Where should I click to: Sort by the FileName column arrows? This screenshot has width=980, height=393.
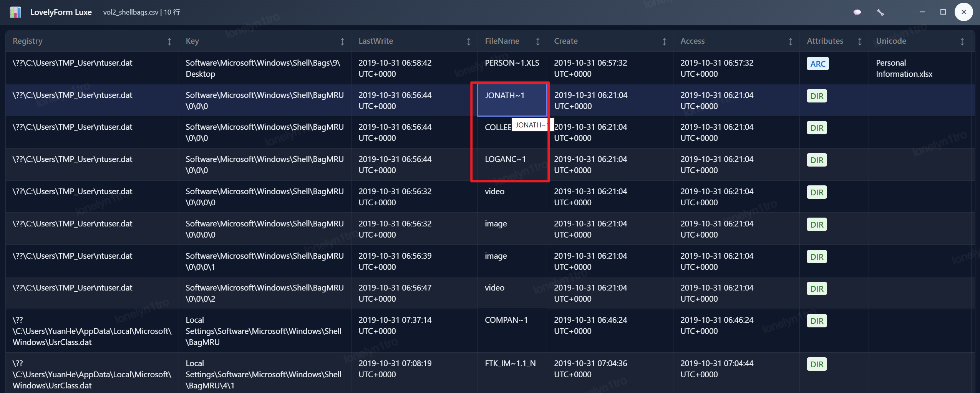tap(538, 41)
